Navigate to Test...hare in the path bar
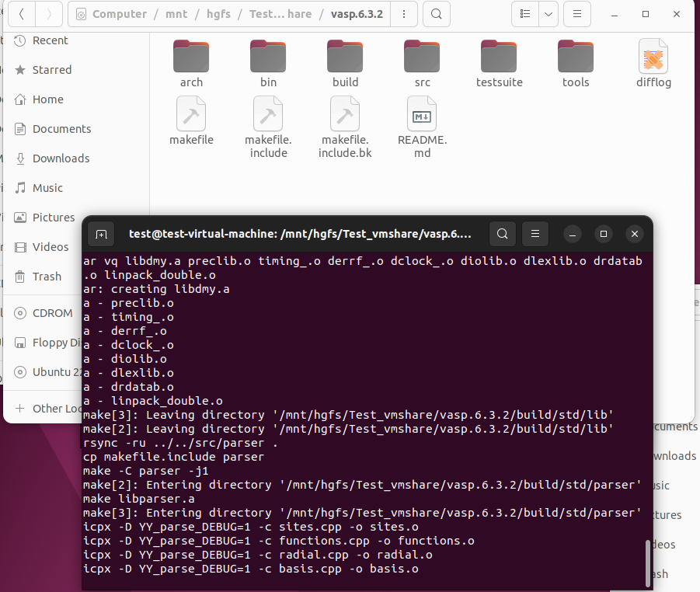This screenshot has height=592, width=700. 280,14
